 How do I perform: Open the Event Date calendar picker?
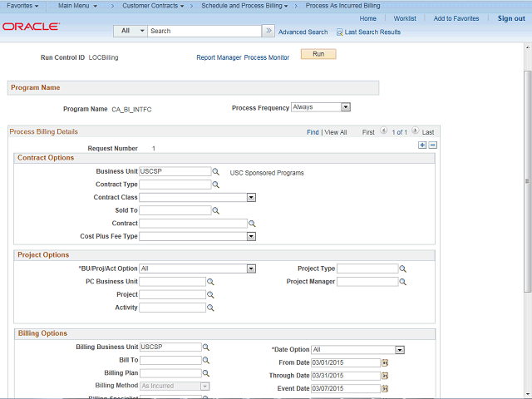pyautogui.click(x=385, y=389)
